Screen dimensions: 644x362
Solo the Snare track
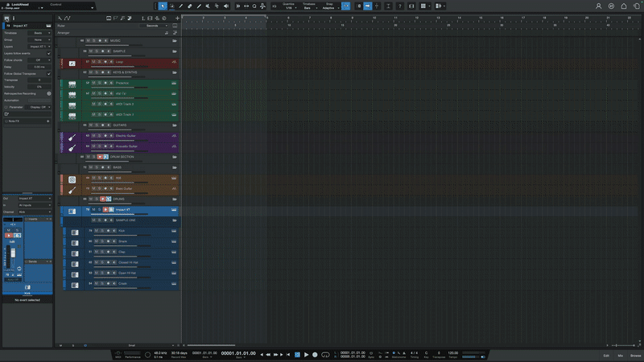coord(102,241)
